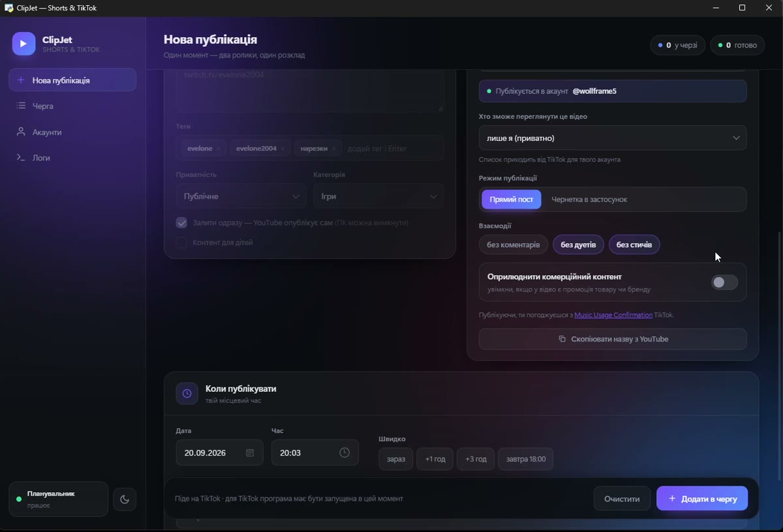
Task: Toggle the без стичів chip
Action: pyautogui.click(x=634, y=244)
